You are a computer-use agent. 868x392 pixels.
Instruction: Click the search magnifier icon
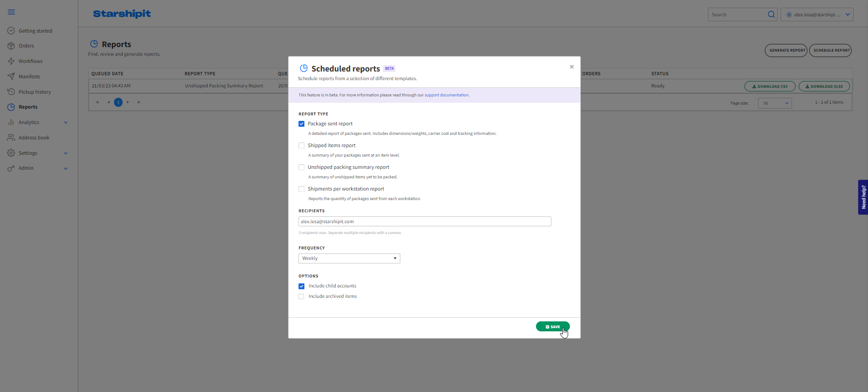click(771, 14)
